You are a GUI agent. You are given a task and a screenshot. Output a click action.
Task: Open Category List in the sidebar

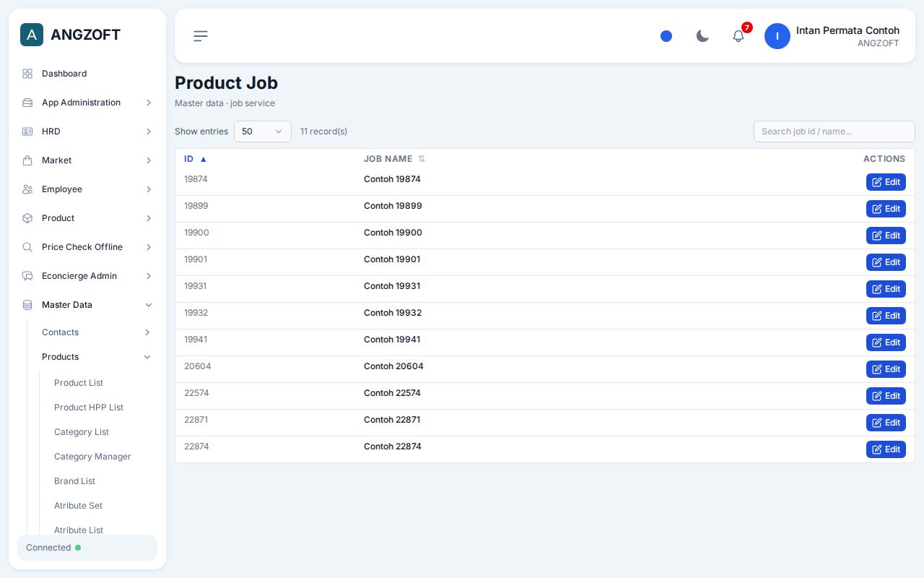pos(82,432)
